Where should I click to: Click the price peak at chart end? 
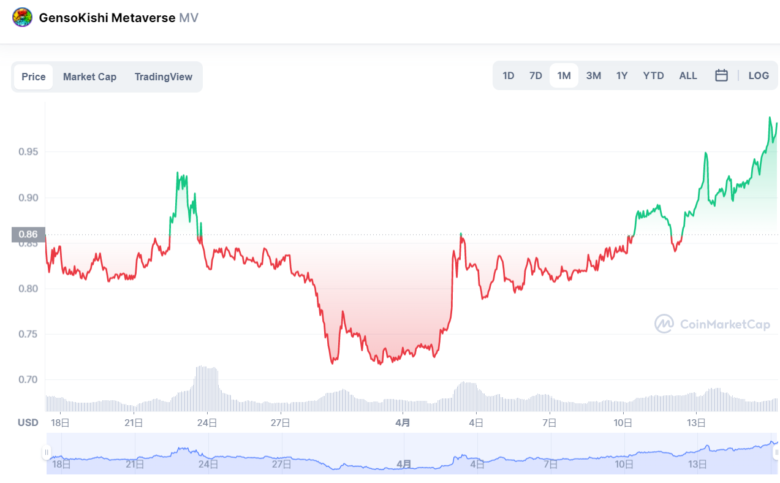coord(770,118)
